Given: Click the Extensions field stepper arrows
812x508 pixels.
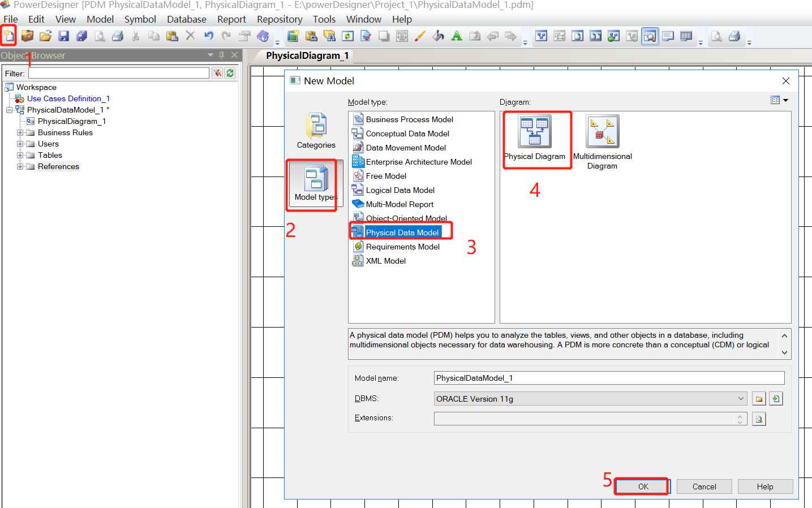Looking at the screenshot, I should (x=740, y=419).
